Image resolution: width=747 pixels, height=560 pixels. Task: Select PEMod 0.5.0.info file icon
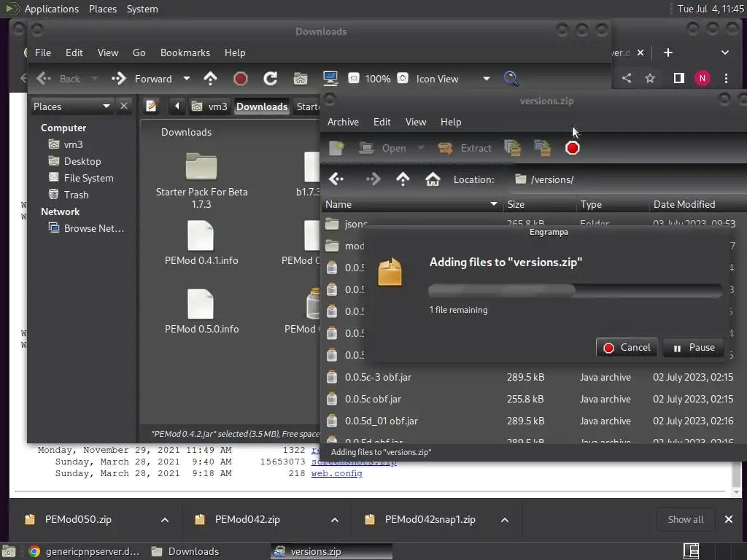(x=201, y=304)
